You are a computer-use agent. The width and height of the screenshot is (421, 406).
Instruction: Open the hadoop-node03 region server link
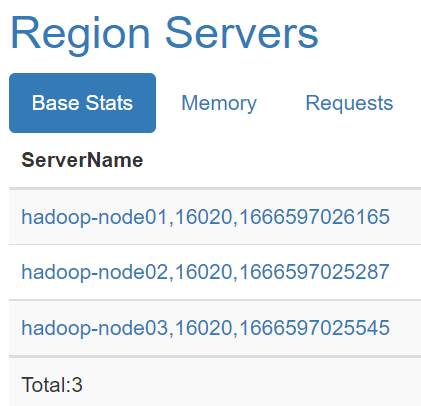(x=206, y=327)
